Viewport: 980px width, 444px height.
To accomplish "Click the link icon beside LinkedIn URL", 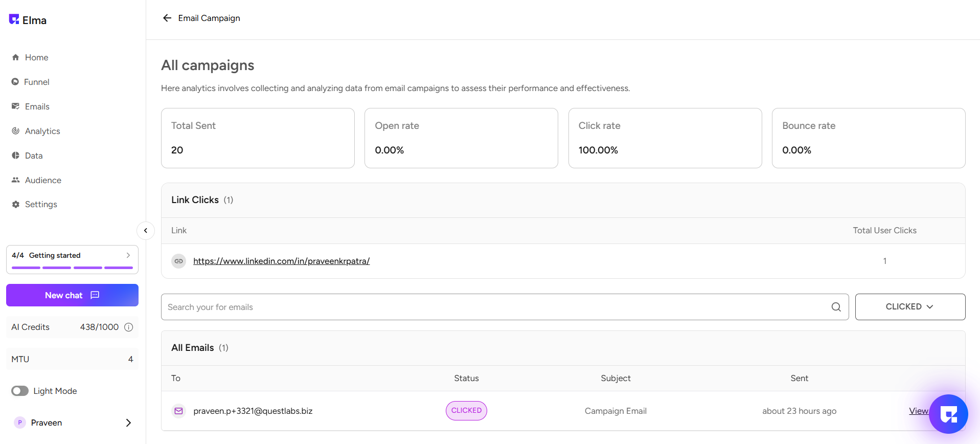I will click(x=178, y=261).
